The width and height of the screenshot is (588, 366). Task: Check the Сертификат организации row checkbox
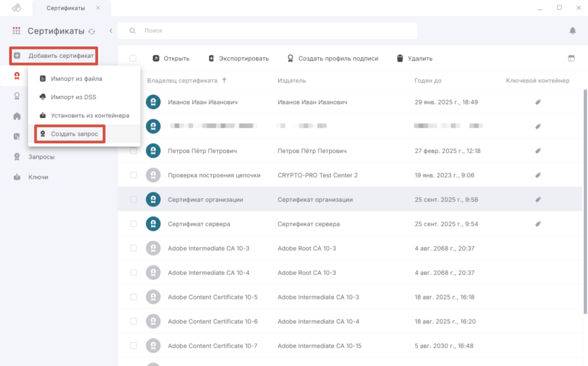[133, 199]
